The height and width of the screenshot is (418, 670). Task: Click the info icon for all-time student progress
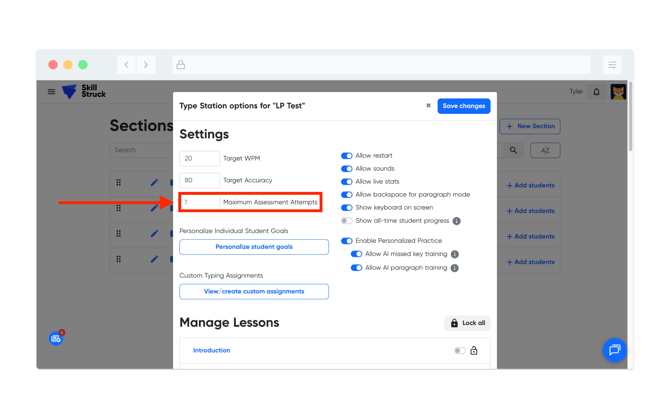[x=457, y=221]
